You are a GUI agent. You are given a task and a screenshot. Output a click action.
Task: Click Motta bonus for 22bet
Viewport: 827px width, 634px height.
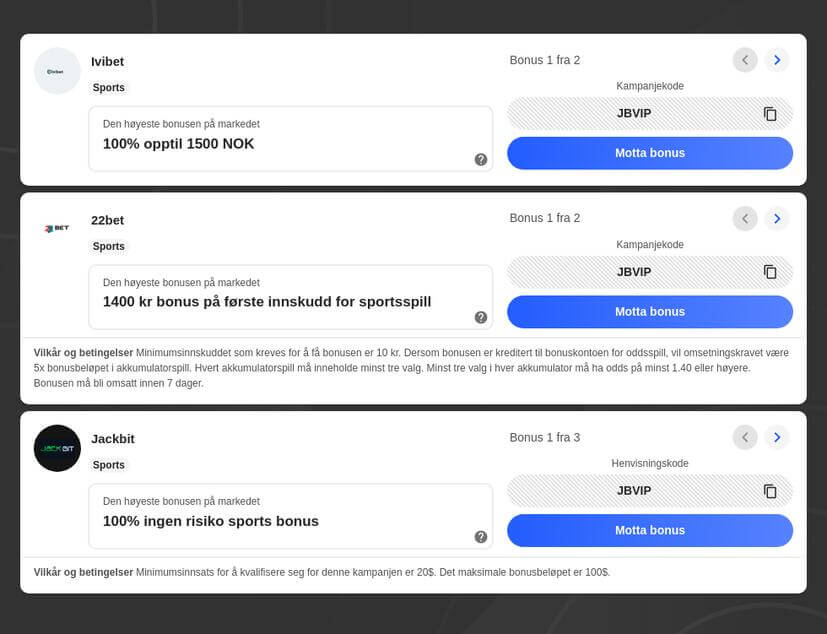[x=650, y=311]
